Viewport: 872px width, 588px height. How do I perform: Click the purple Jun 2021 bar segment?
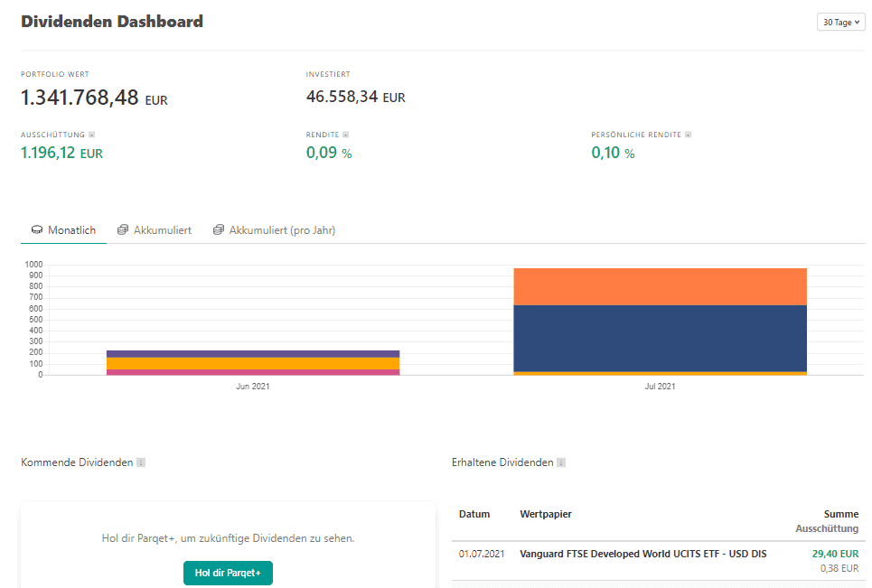(253, 353)
